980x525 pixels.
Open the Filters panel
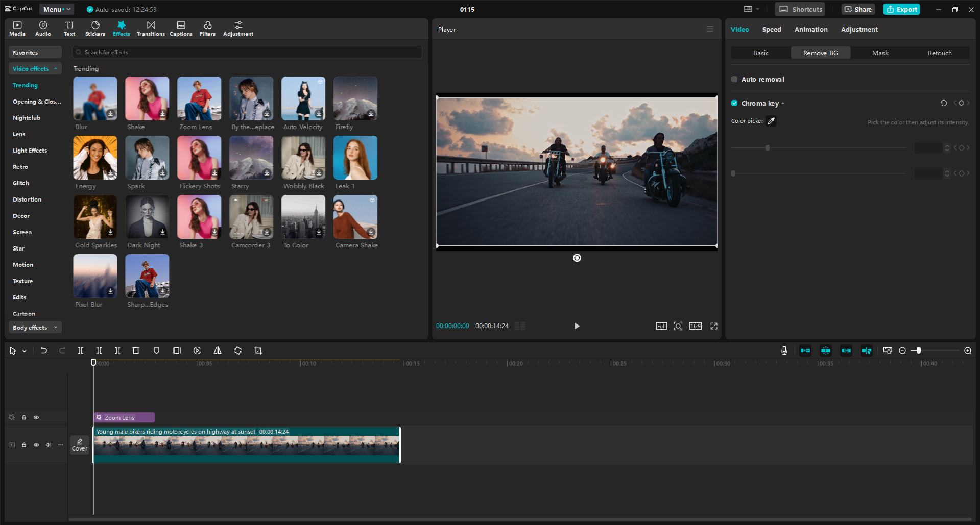(207, 28)
